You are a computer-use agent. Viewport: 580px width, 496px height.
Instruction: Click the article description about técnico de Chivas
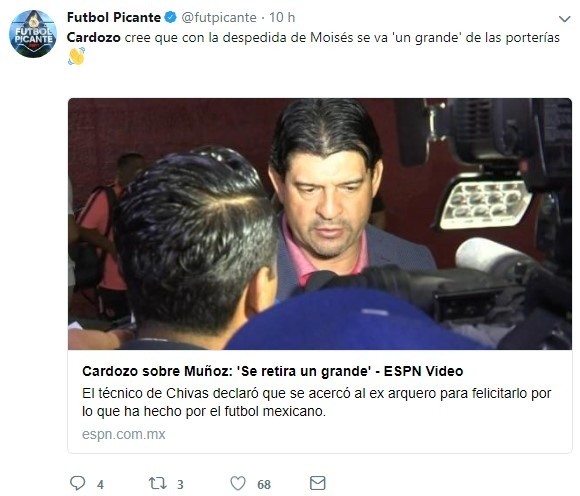pyautogui.click(x=317, y=402)
